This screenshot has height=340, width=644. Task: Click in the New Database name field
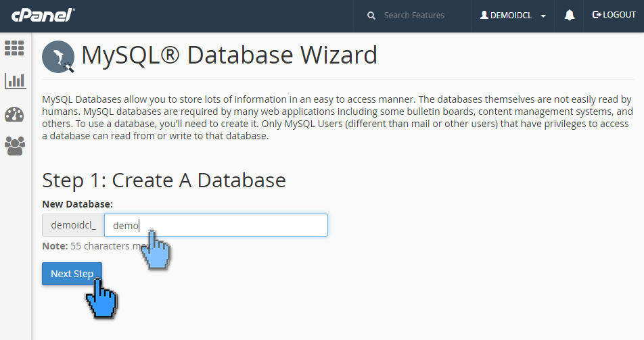pos(216,225)
